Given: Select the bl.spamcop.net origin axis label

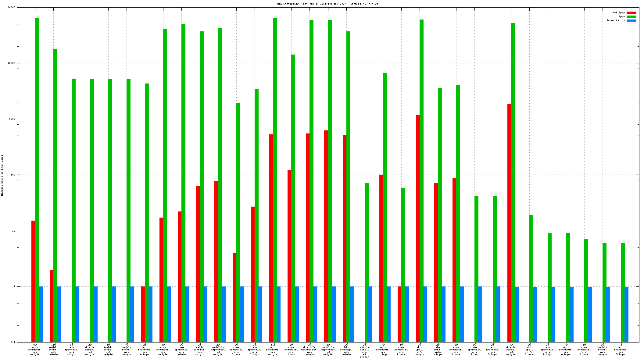Looking at the screenshot, I should [x=346, y=350].
